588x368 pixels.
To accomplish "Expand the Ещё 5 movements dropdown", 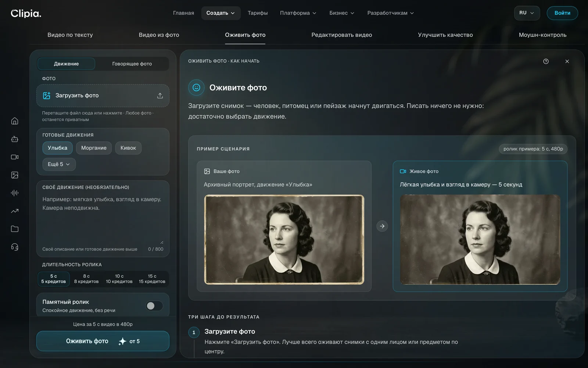I will click(59, 164).
